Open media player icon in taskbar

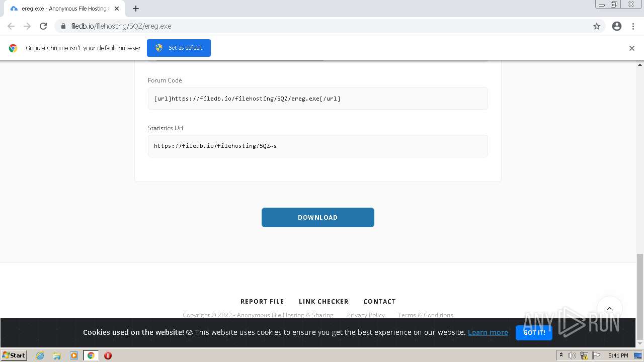pos(74,355)
